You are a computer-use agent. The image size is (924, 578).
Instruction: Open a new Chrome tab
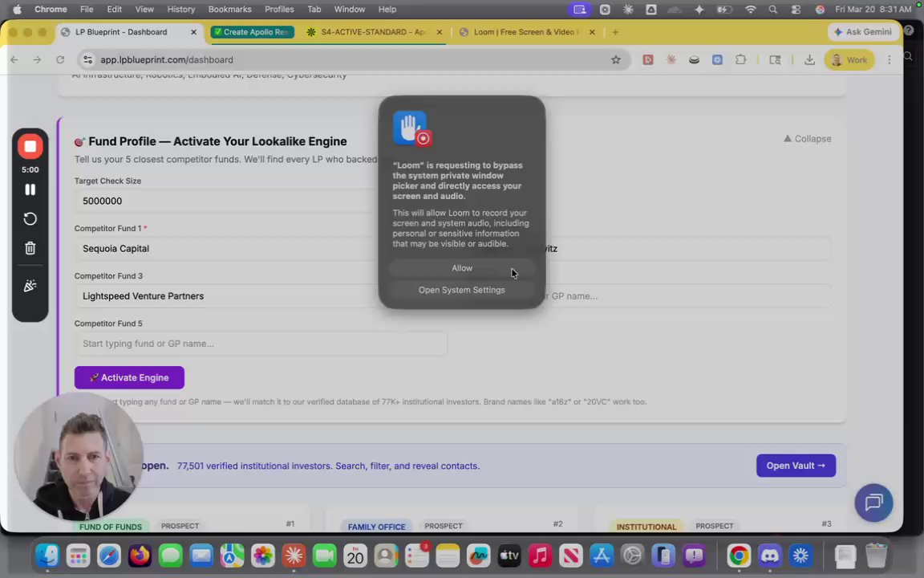(x=615, y=32)
